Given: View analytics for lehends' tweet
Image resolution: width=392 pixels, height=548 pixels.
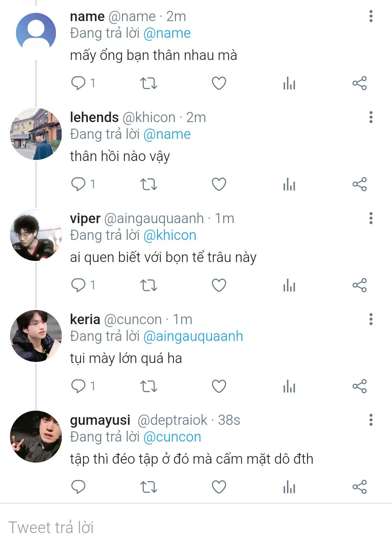Looking at the screenshot, I should point(289,184).
